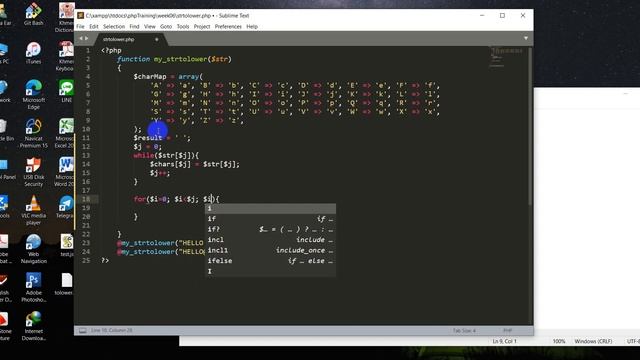Open the Goto menu
This screenshot has width=640, height=360.
pos(166,27)
